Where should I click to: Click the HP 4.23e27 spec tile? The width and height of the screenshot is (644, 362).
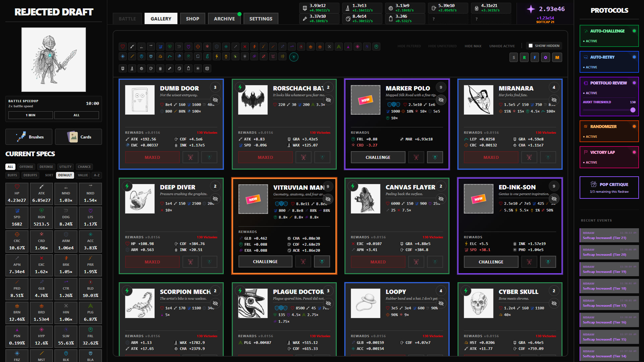coord(17,193)
